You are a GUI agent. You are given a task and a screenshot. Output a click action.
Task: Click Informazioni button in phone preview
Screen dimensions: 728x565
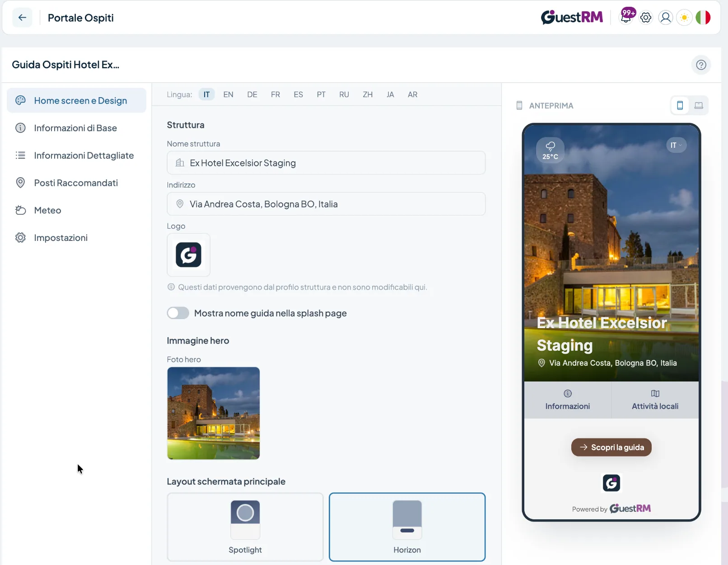tap(568, 400)
